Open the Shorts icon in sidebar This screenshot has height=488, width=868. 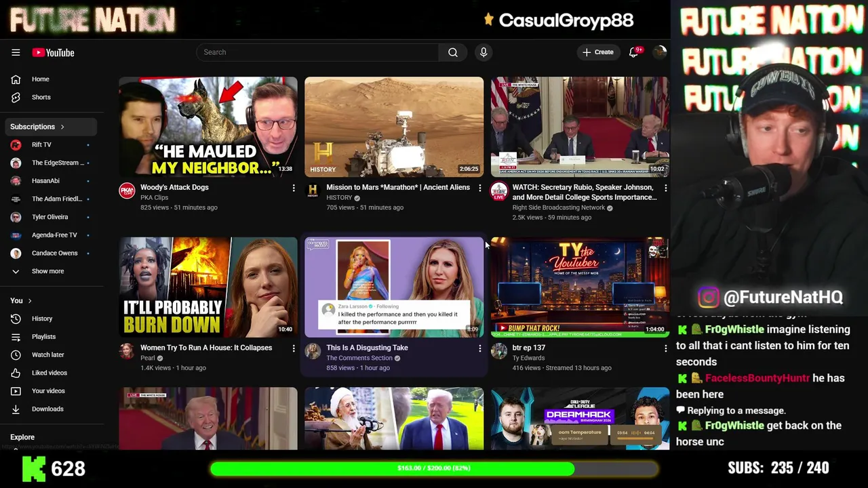pyautogui.click(x=16, y=97)
